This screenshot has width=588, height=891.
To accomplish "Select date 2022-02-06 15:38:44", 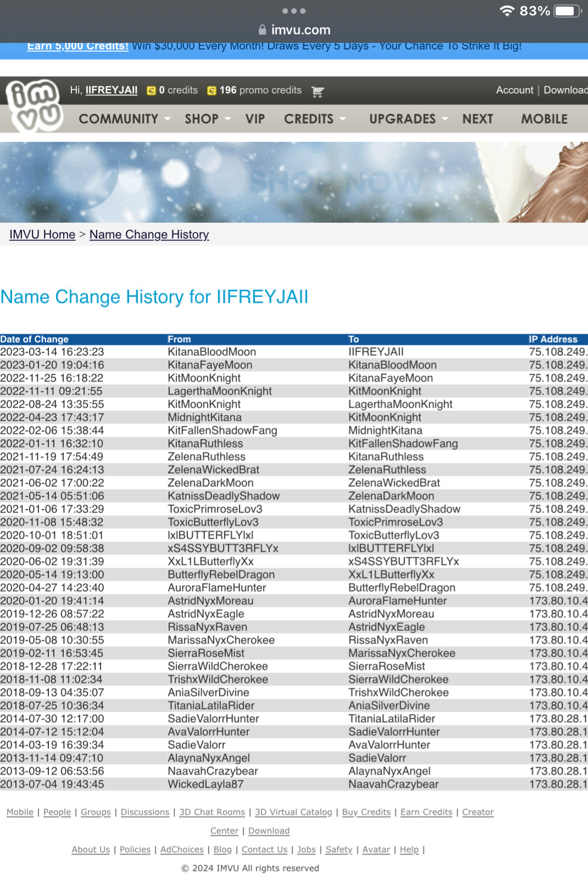I will (x=52, y=431).
